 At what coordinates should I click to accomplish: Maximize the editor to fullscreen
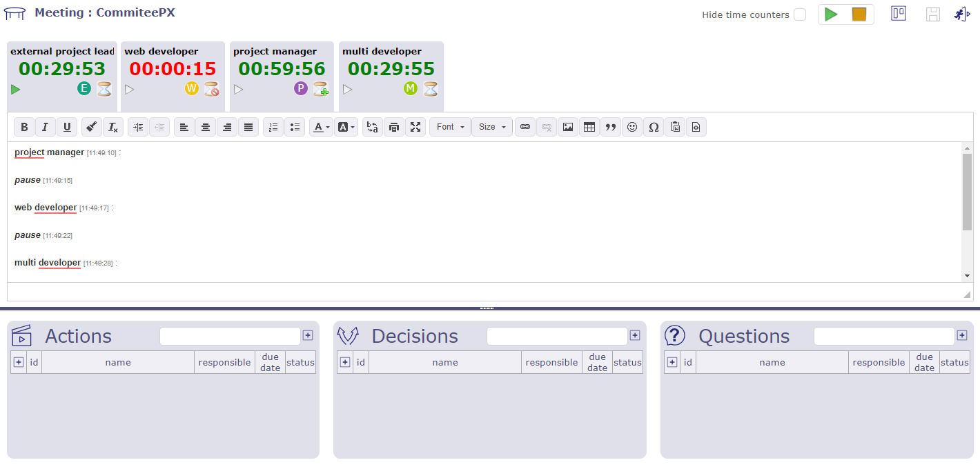415,127
